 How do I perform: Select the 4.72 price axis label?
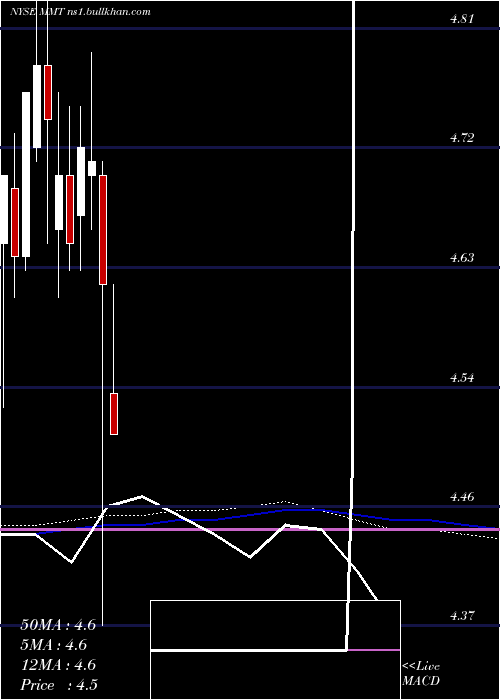pyautogui.click(x=462, y=138)
